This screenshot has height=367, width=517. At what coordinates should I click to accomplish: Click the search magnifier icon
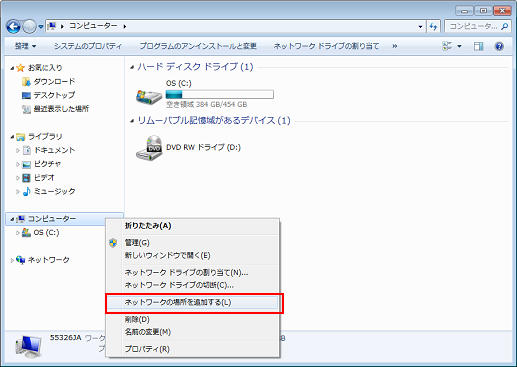505,26
